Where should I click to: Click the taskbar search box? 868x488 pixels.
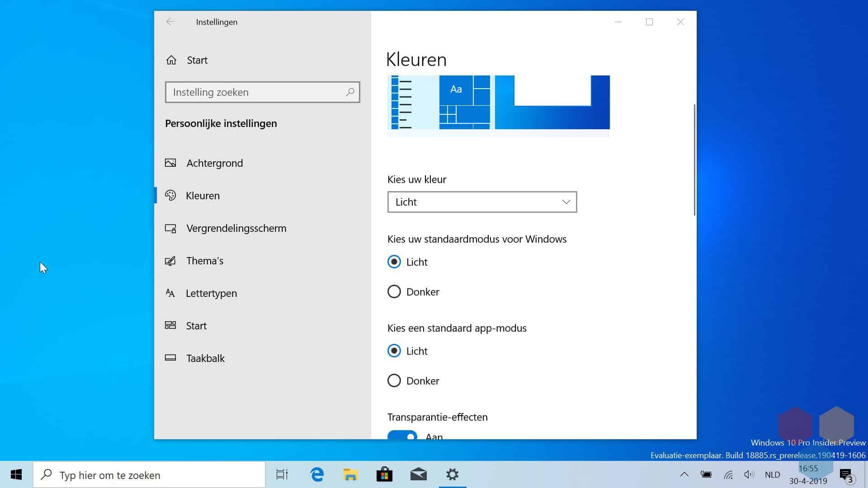pyautogui.click(x=149, y=474)
